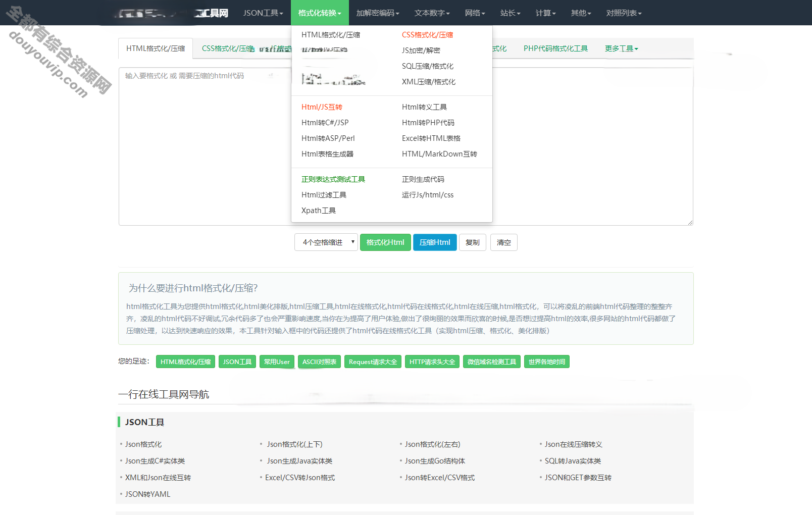Open the Json格式化(左右) link
The image size is (812, 515).
coord(433,444)
